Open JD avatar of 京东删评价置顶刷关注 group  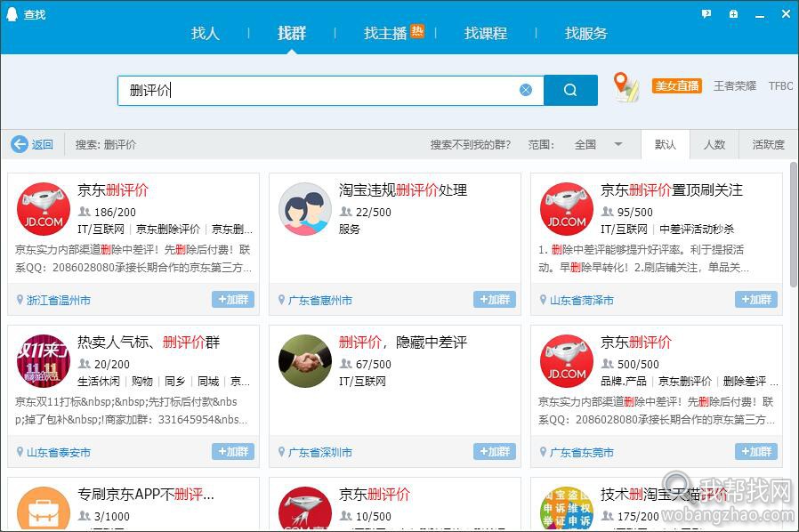tap(567, 209)
